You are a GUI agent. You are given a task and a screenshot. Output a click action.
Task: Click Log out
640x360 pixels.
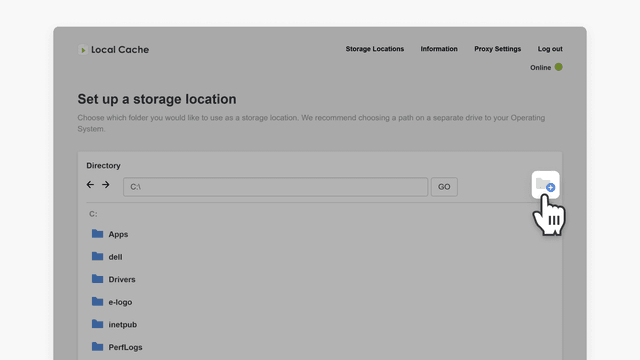550,49
